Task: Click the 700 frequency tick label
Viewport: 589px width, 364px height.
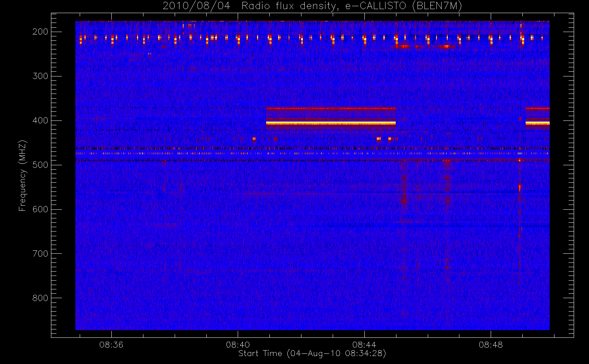Action: (40, 254)
